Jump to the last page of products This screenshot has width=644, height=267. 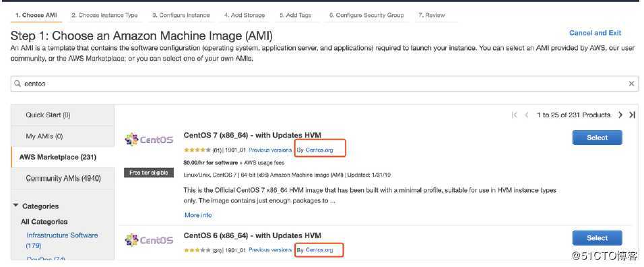[633, 115]
